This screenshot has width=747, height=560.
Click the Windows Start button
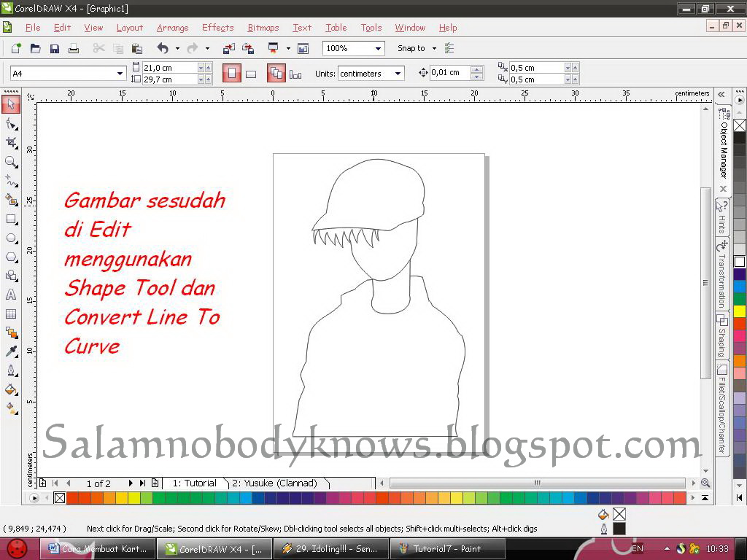coord(18,548)
